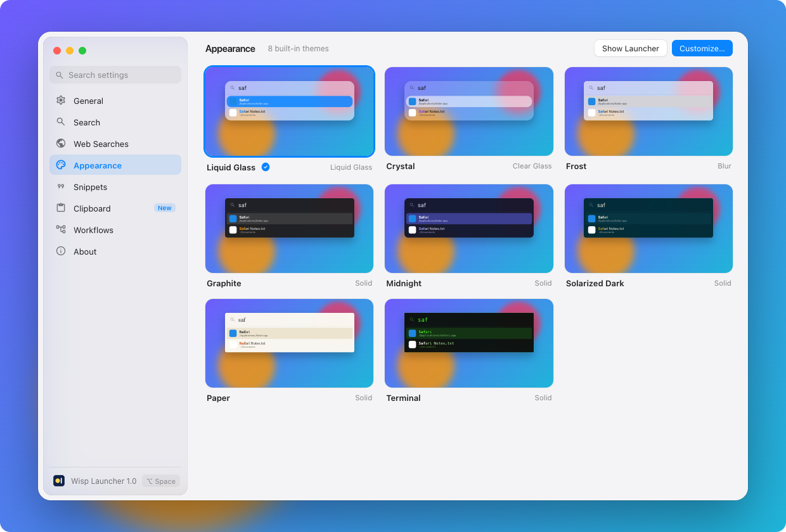Click the Clear Glass style label
This screenshot has width=786, height=532.
(x=532, y=166)
